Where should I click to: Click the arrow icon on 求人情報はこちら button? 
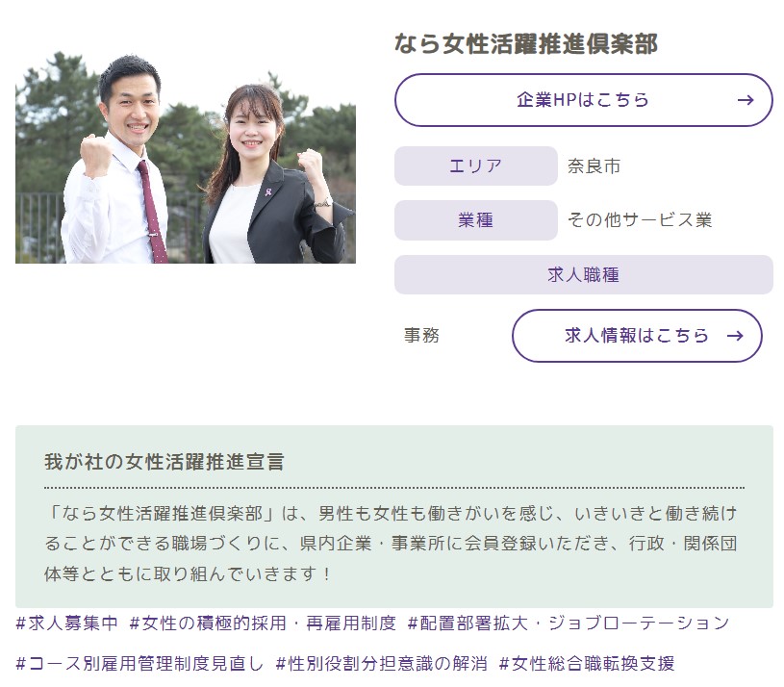737,336
